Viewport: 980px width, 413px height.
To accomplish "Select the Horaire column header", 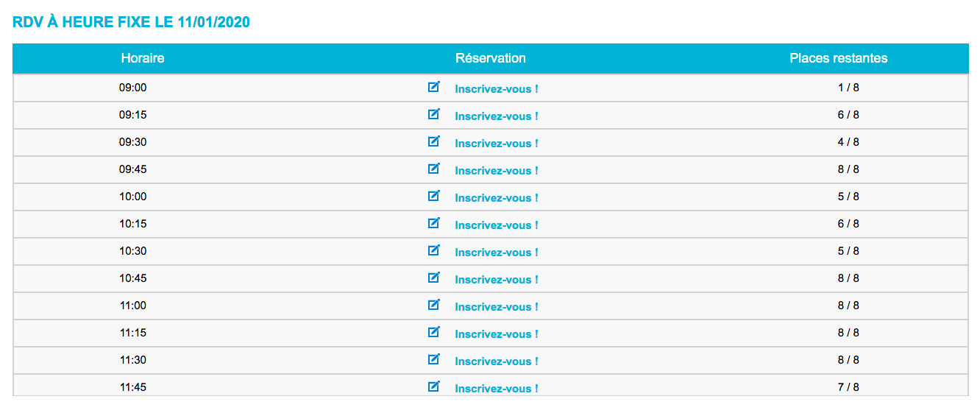I will (x=143, y=58).
